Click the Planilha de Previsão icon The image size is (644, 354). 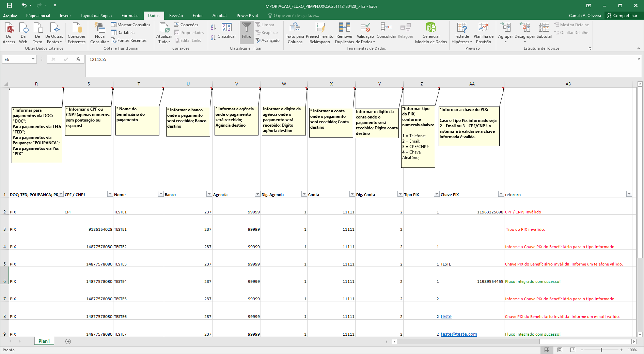click(483, 28)
